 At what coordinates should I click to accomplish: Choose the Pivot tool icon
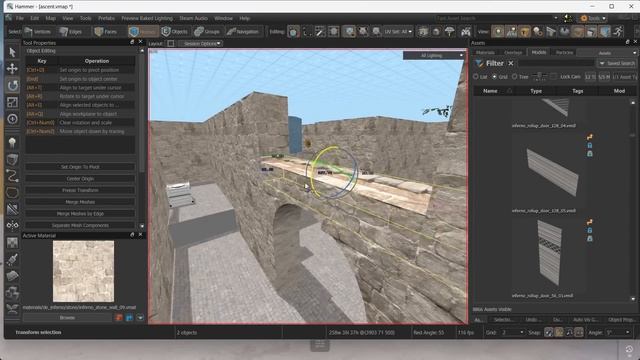(12, 119)
